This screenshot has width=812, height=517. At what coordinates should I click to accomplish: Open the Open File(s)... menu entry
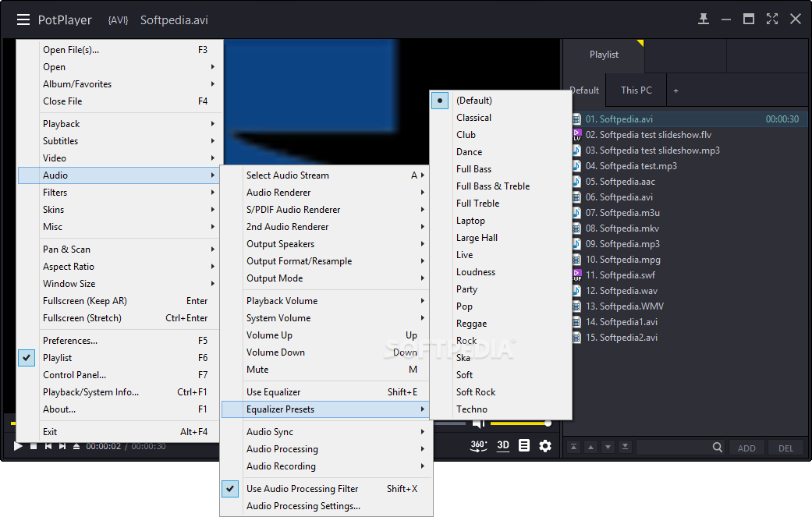119,50
